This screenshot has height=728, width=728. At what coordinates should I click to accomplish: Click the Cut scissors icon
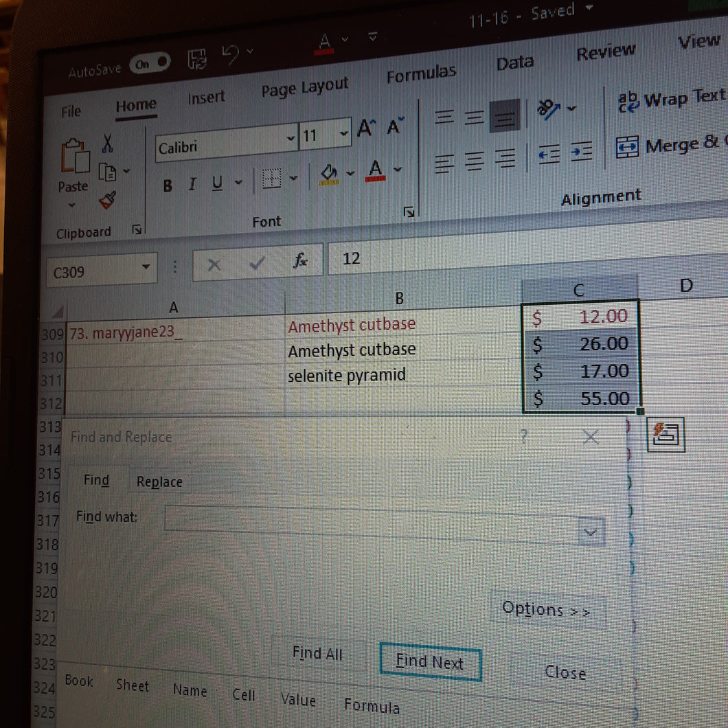point(108,144)
